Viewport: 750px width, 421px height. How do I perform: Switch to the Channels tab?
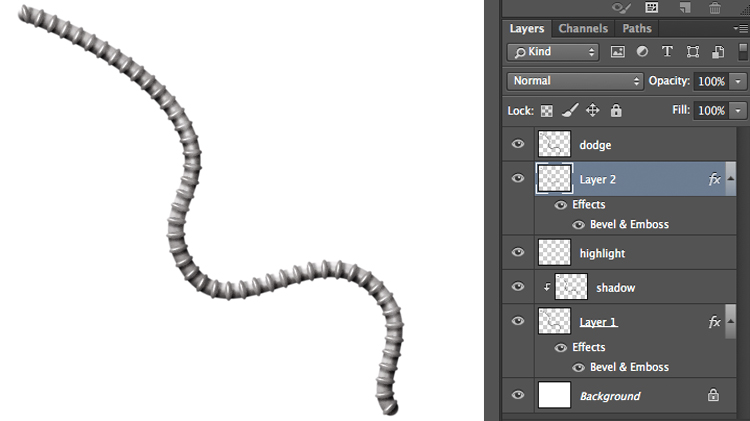pos(583,29)
